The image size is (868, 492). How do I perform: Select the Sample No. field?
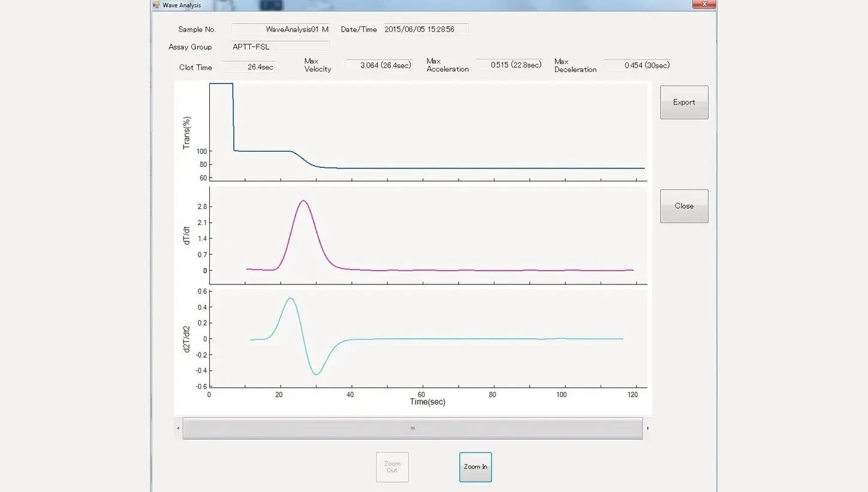[280, 29]
